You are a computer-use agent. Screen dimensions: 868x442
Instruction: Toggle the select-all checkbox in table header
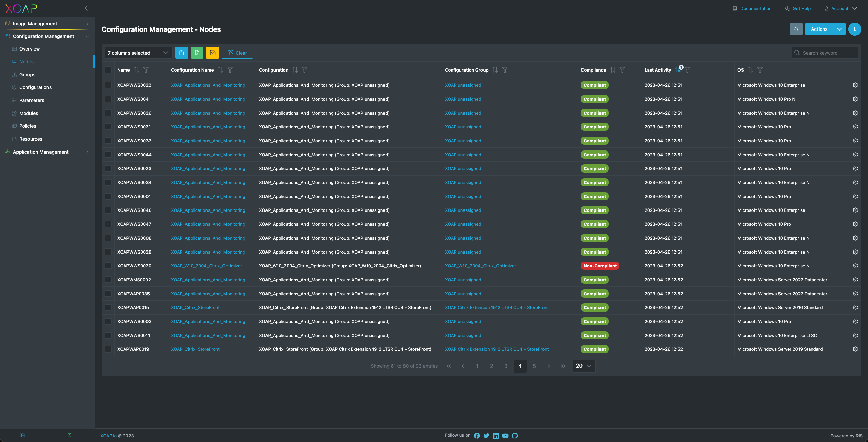108,70
